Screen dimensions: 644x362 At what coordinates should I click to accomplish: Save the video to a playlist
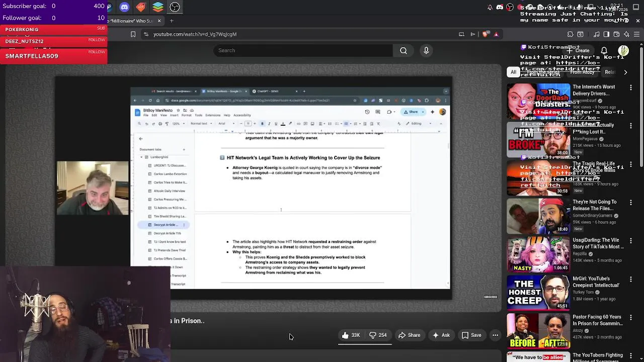pyautogui.click(x=471, y=335)
